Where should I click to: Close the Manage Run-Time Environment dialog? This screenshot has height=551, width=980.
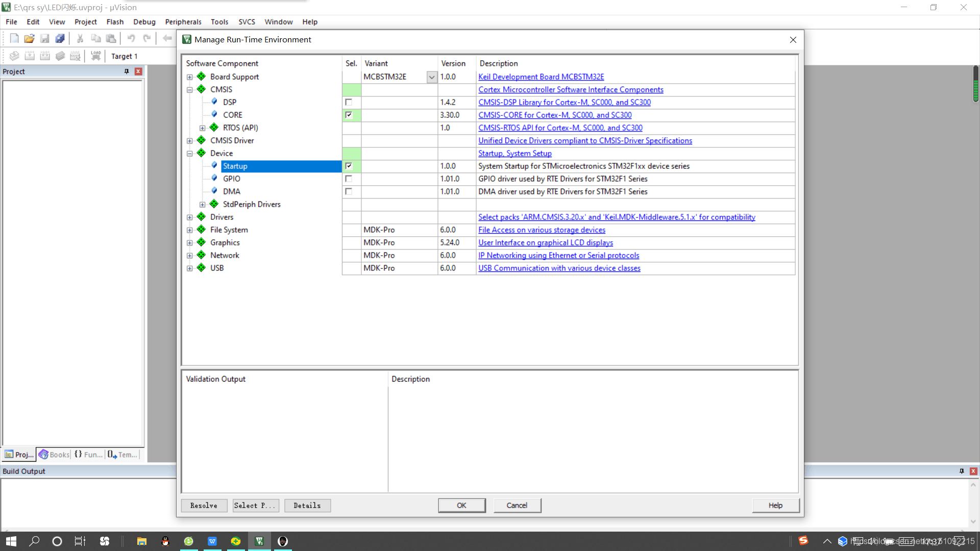pos(793,40)
